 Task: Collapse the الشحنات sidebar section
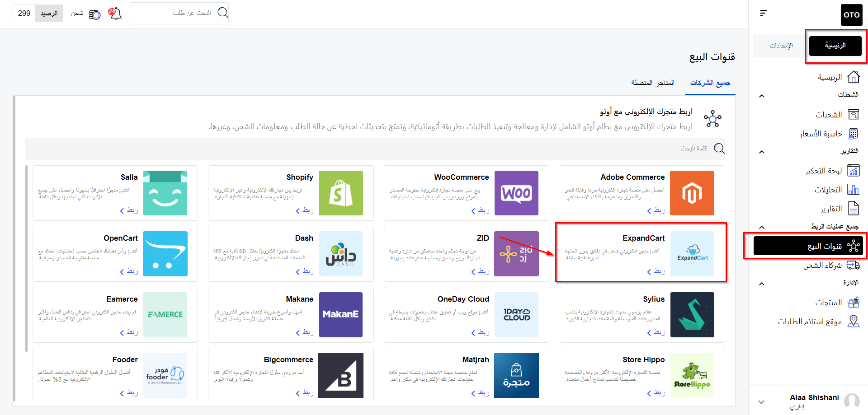762,96
